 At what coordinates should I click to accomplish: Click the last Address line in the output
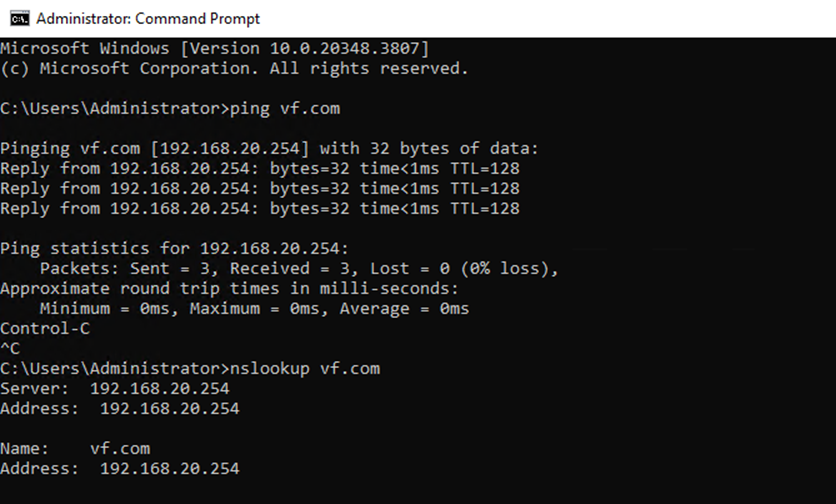tap(119, 469)
